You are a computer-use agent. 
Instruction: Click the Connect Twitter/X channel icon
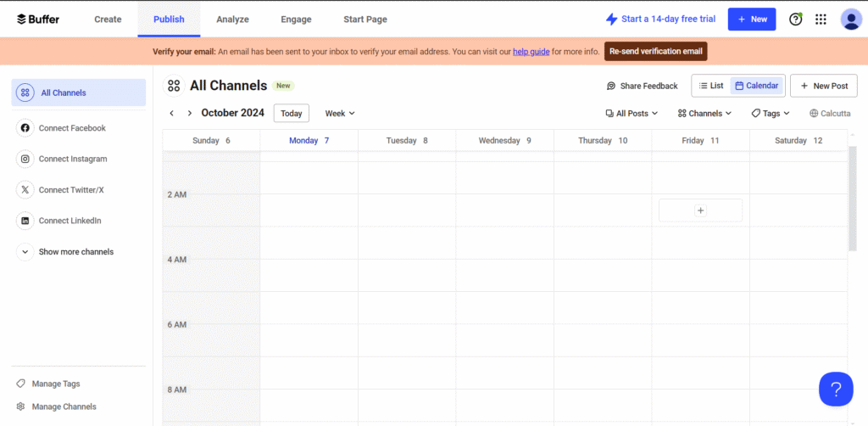(x=25, y=190)
